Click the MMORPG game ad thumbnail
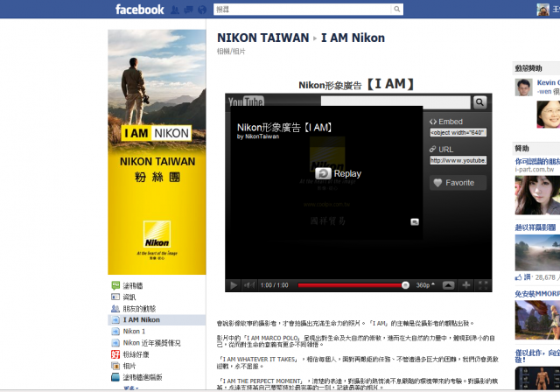 coord(537,320)
